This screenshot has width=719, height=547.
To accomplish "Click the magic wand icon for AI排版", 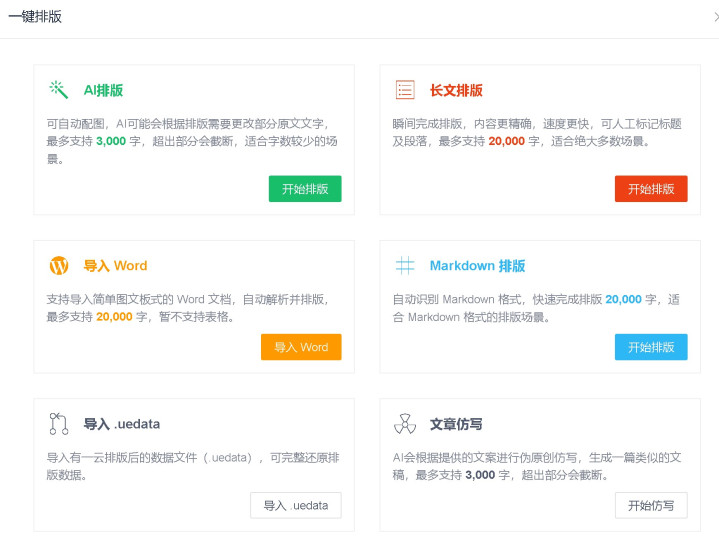I will click(x=59, y=90).
